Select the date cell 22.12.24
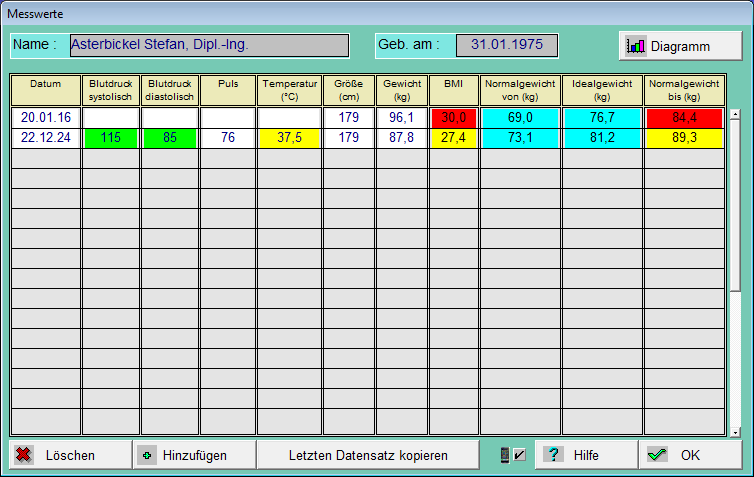Screen dimensions: 754x477 (45, 138)
